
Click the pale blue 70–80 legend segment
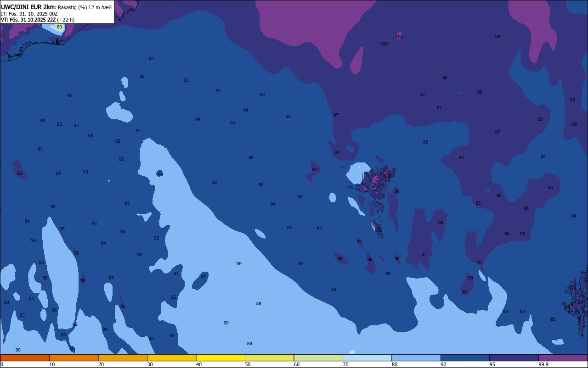(367, 357)
